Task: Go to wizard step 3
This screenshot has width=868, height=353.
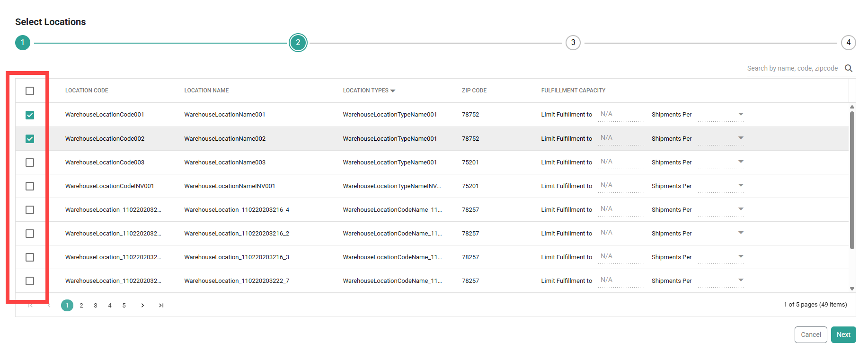Action: pyautogui.click(x=573, y=43)
